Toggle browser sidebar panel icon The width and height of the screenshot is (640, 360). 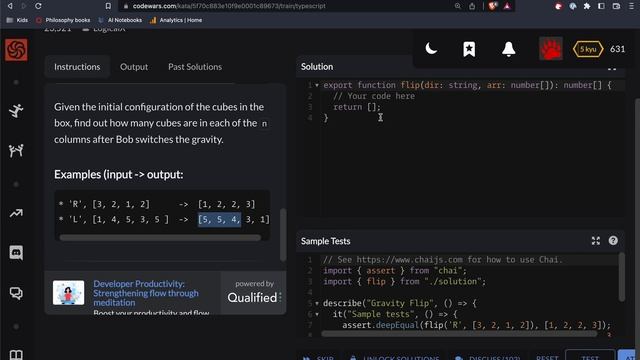click(x=601, y=6)
